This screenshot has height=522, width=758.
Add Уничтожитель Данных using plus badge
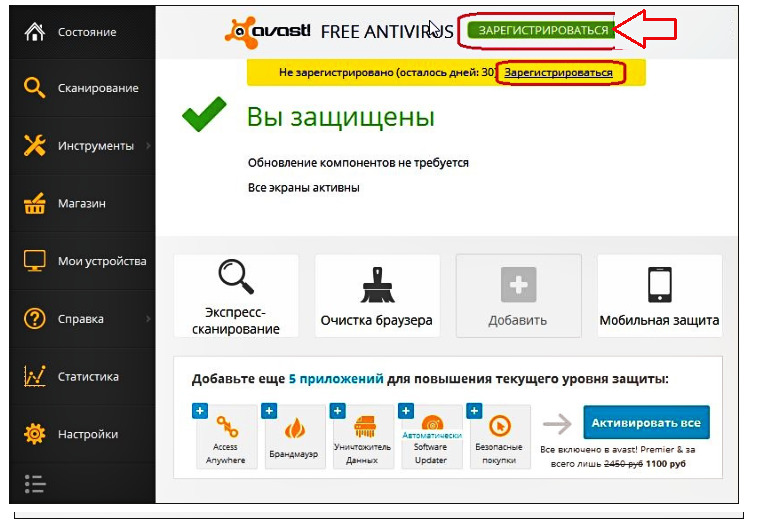(x=337, y=411)
